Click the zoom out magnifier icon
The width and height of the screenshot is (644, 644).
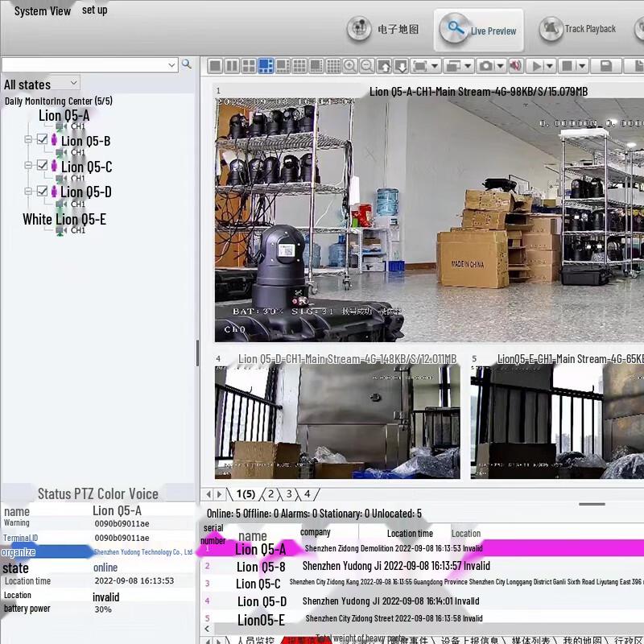click(x=367, y=66)
